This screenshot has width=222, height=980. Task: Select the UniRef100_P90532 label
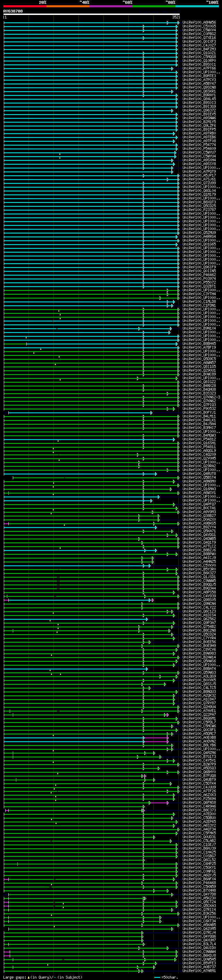(x=199, y=408)
